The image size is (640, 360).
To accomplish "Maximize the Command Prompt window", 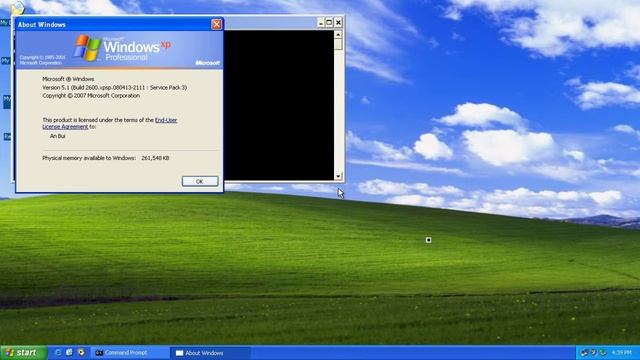I will (x=329, y=22).
